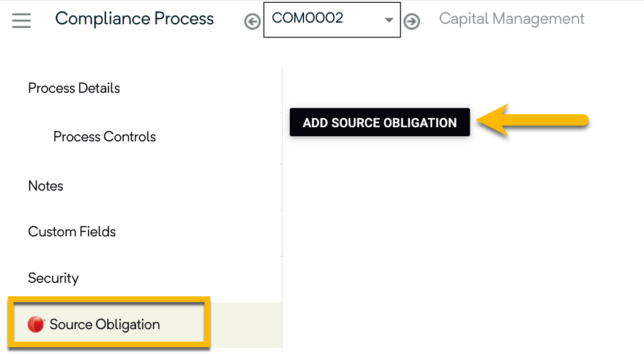The height and width of the screenshot is (354, 644).
Task: Click the Capital Management process name
Action: (511, 19)
